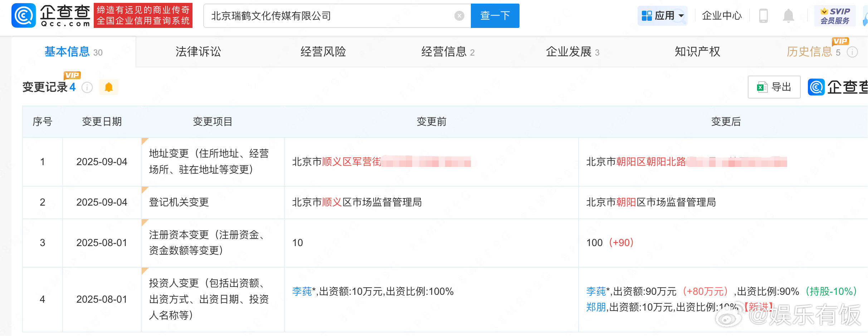This screenshot has height=336, width=868.
Task: Click 李莼 link in 变更前 column
Action: coord(302,292)
